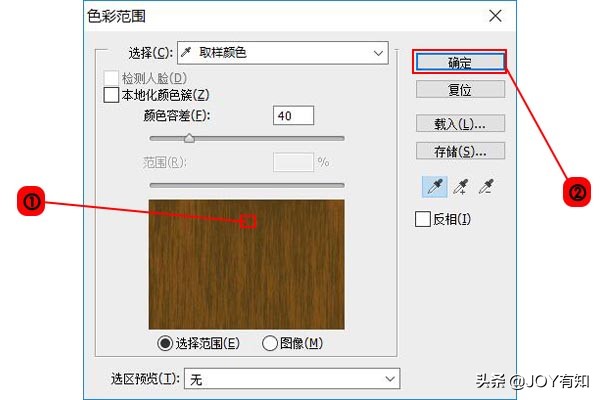Click the 确定 button
Screen dimensions: 600x400
(460, 62)
